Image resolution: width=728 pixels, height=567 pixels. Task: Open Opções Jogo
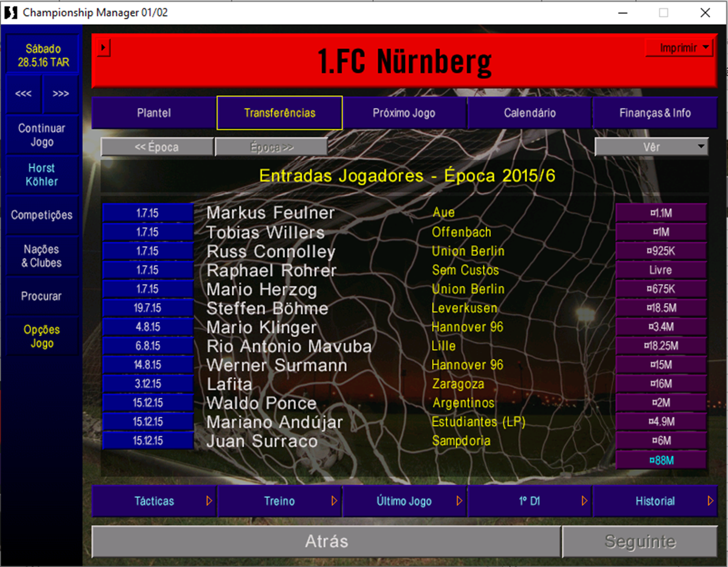coord(42,336)
